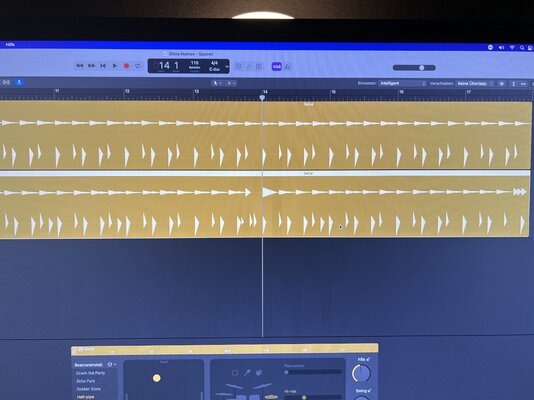This screenshot has width=534, height=400.
Task: Click the Percussion slider
Action: [x=313, y=372]
